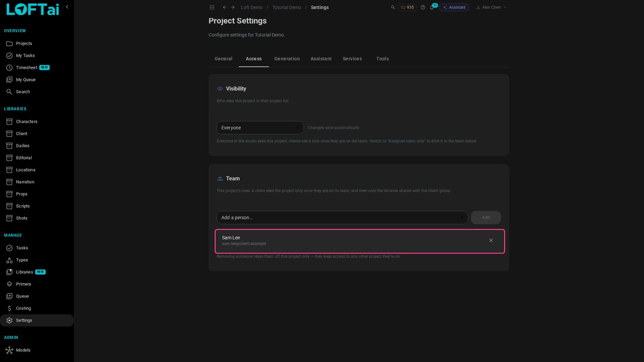Go forward with the right arrow icon
644x362 pixels.
click(233, 8)
